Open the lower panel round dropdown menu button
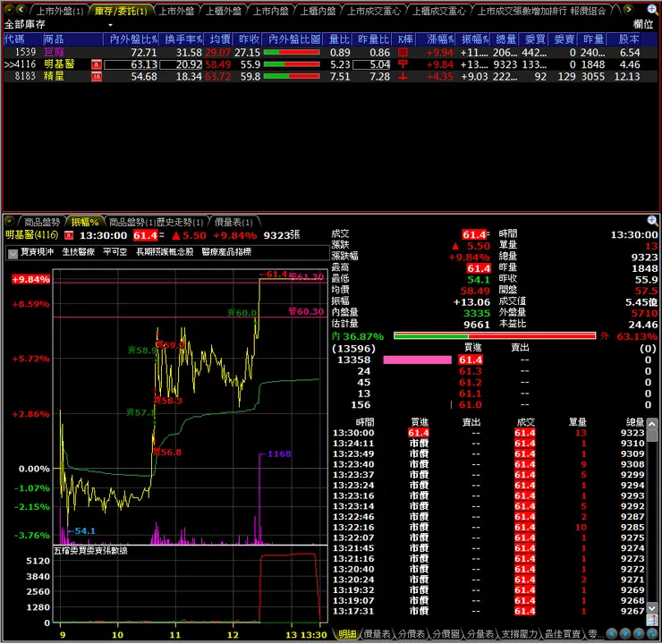Image resolution: width=662 pixels, height=644 pixels. click(9, 221)
